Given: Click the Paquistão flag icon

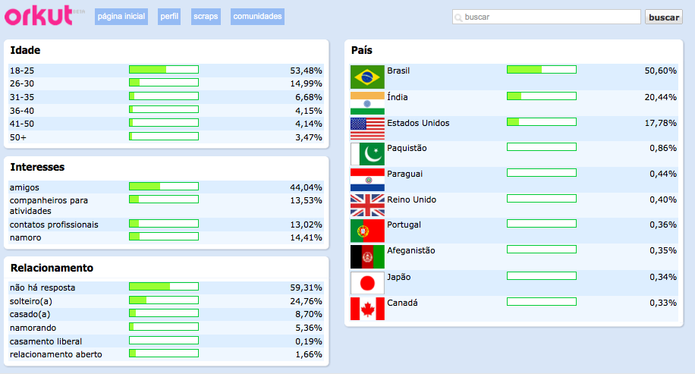Looking at the screenshot, I should (x=367, y=154).
